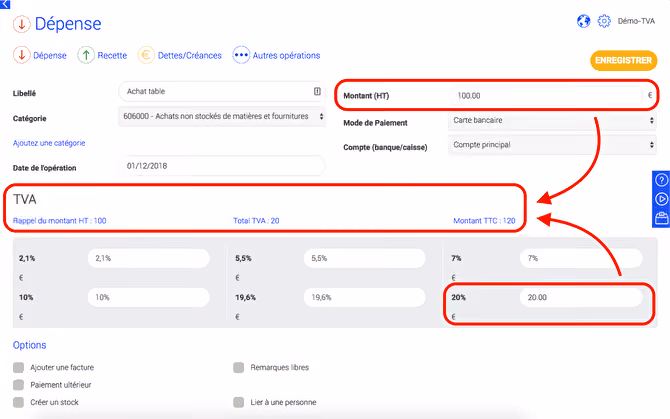670x419 pixels.
Task: Click the help question mark icon
Action: pos(661,180)
